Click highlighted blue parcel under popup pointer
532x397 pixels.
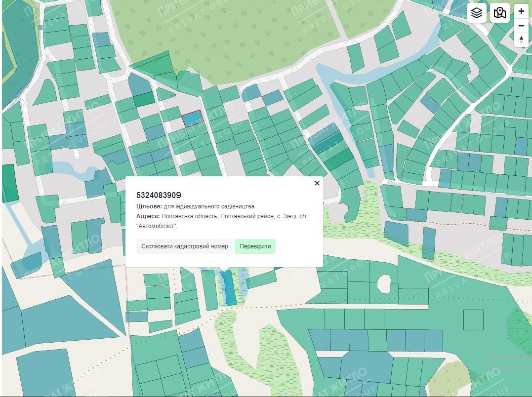pyautogui.click(x=229, y=289)
